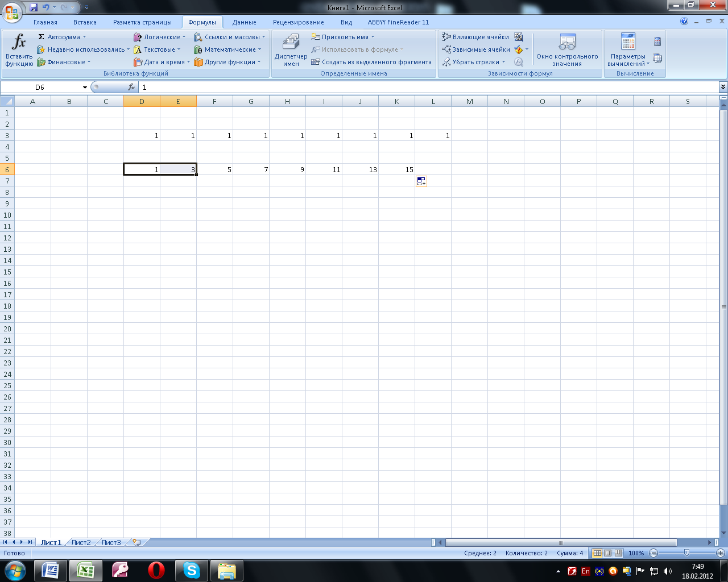This screenshot has width=728, height=582.
Task: Open the Customize Quick Access Toolbar dropdown
Action: [x=86, y=7]
